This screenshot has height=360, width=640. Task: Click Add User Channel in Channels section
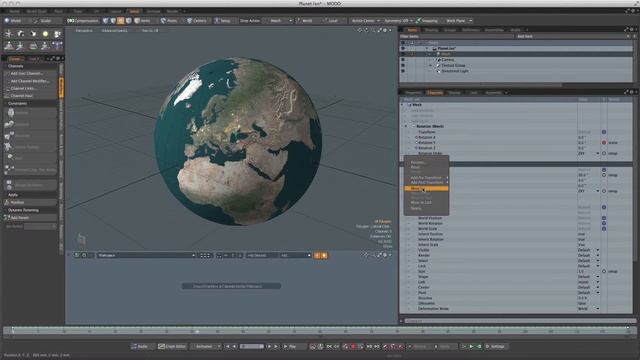[30, 73]
